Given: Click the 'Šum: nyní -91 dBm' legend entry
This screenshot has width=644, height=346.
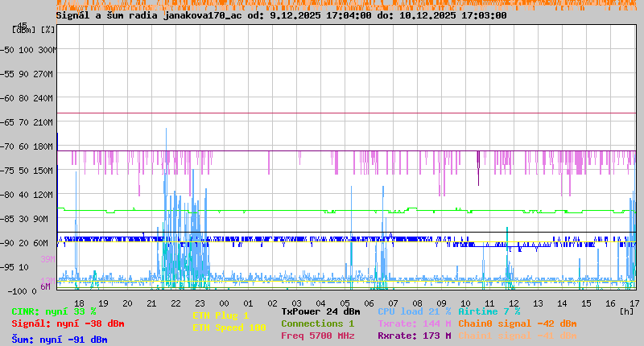Looking at the screenshot, I should tap(60, 340).
